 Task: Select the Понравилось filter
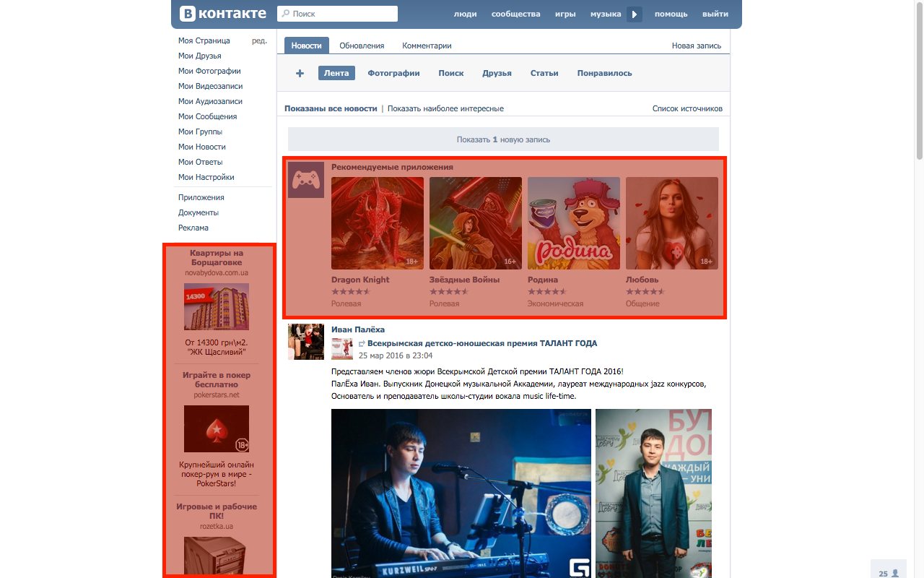click(x=604, y=73)
